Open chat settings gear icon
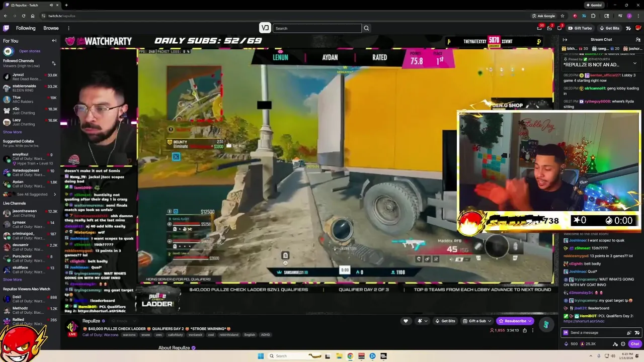 [x=623, y=344]
